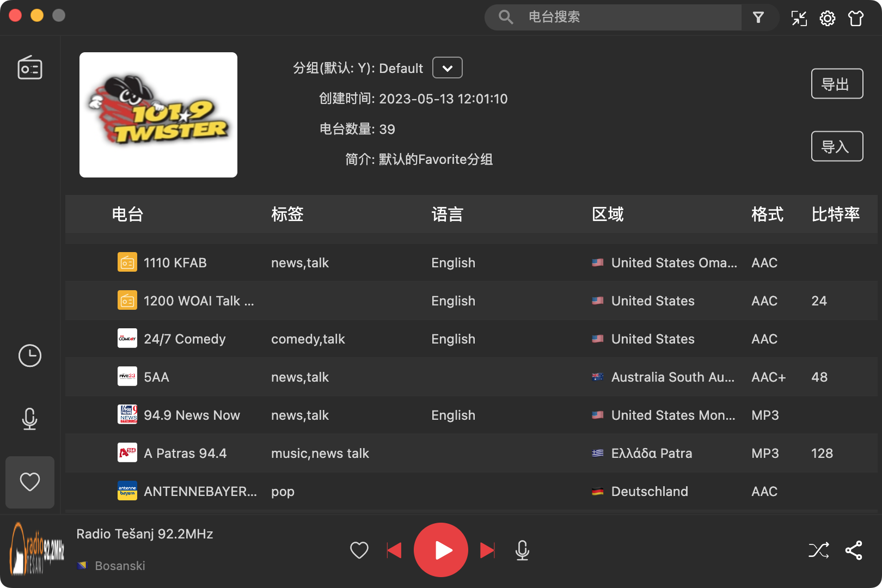The height and width of the screenshot is (588, 882).
Task: Select the 1110 KFAB station name
Action: [175, 263]
